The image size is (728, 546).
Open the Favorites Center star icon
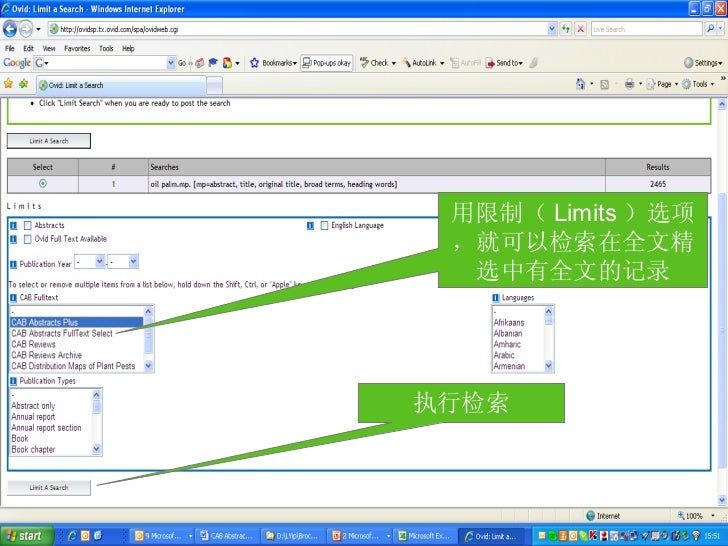click(8, 84)
